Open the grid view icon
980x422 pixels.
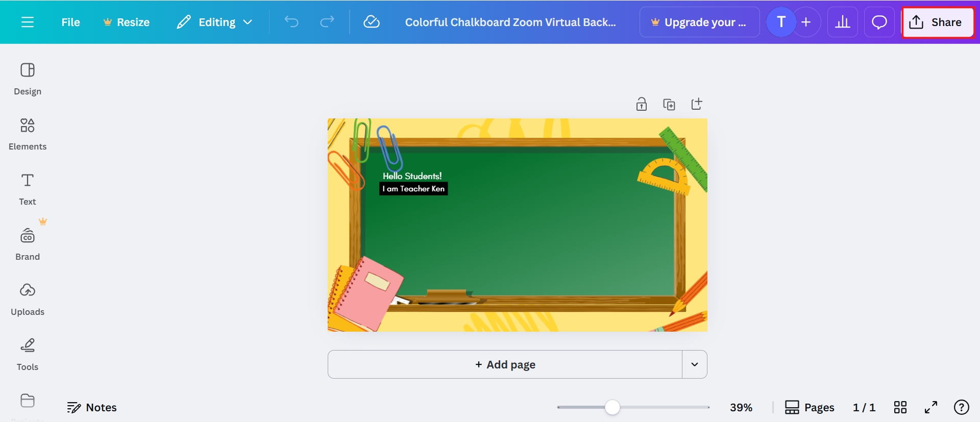click(x=900, y=407)
